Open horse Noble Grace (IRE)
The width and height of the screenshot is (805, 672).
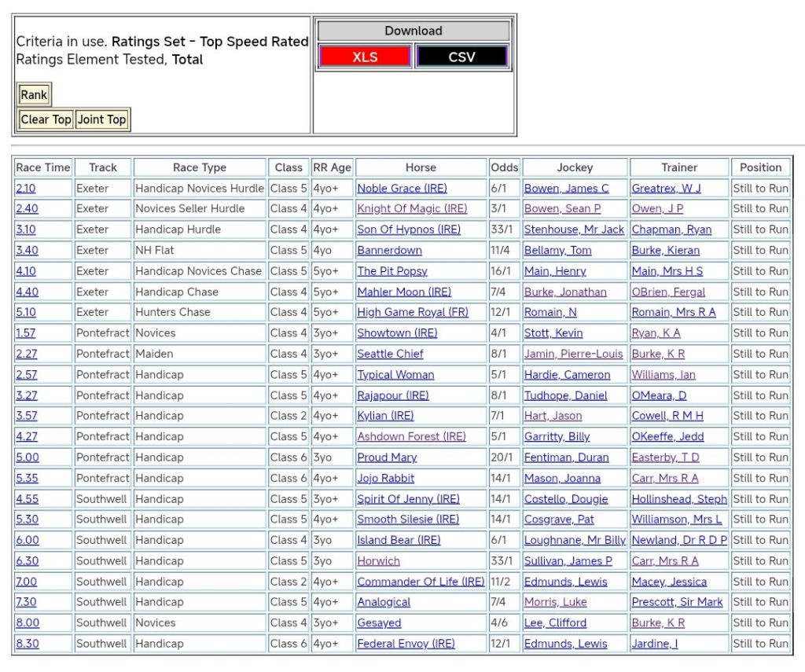[x=402, y=189]
